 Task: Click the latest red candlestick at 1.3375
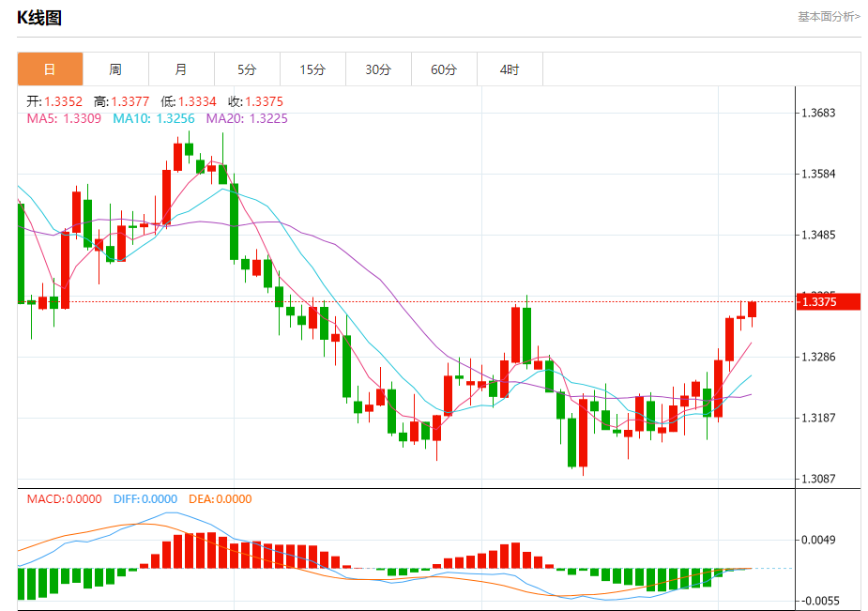(x=752, y=310)
